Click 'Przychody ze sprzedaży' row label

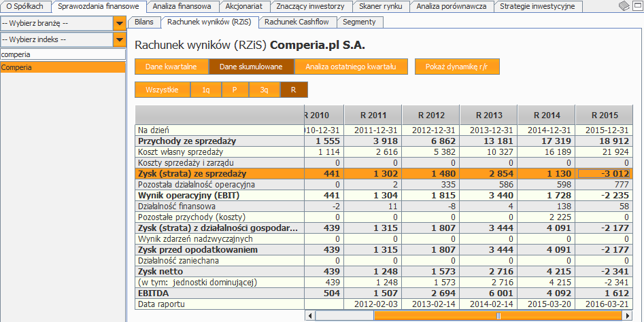click(x=186, y=141)
